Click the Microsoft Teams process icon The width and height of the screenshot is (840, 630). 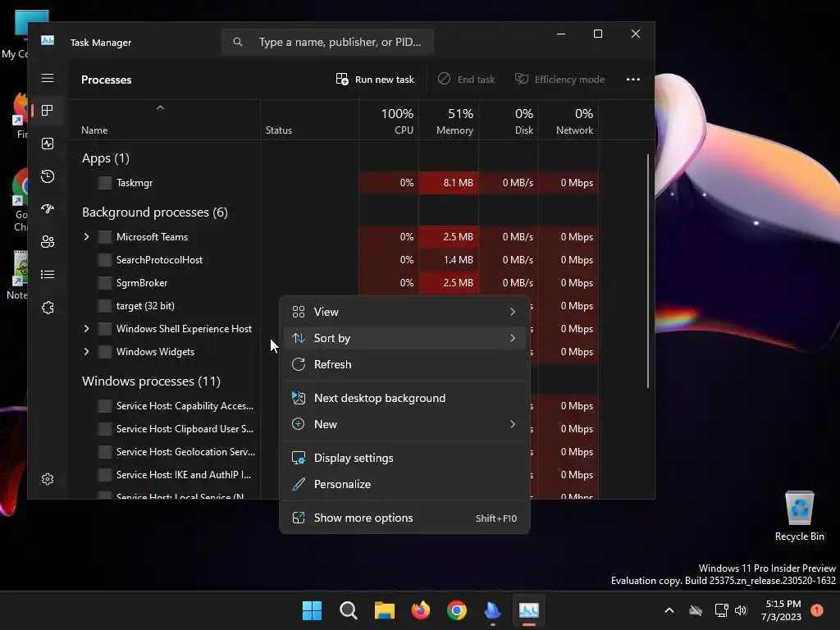105,237
